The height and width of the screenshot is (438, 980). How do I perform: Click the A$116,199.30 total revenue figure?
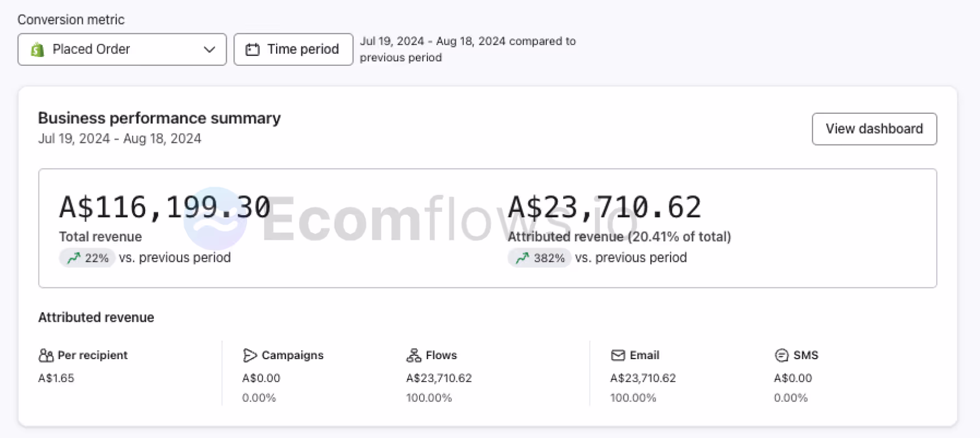tap(165, 208)
